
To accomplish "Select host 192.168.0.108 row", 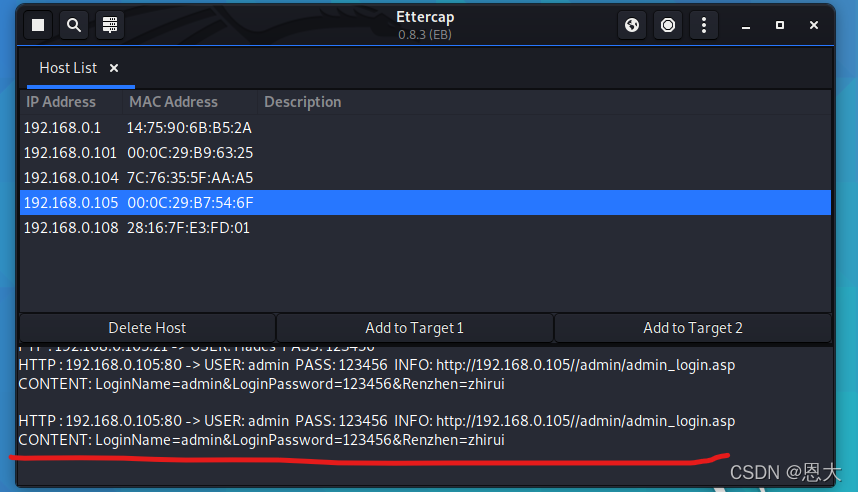I will pyautogui.click(x=70, y=228).
